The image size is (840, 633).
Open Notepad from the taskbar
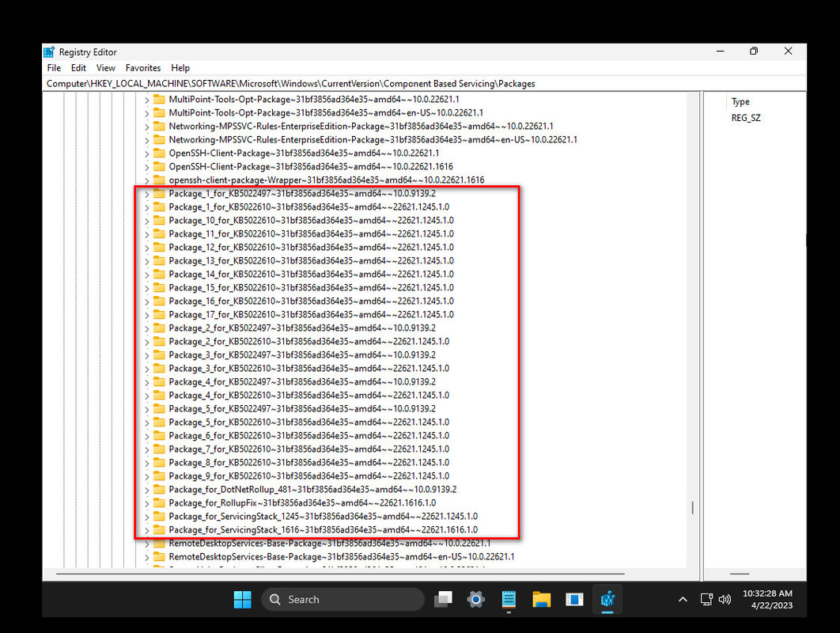(509, 599)
